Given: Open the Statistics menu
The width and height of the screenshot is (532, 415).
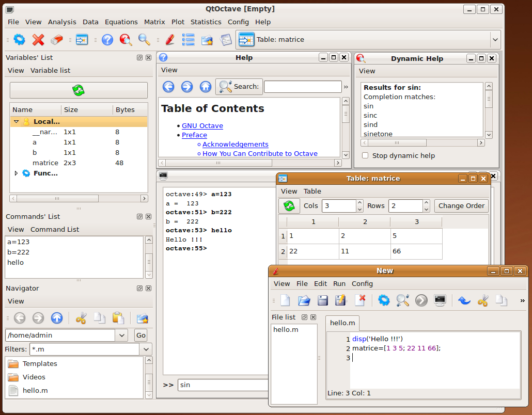Looking at the screenshot, I should point(206,22).
